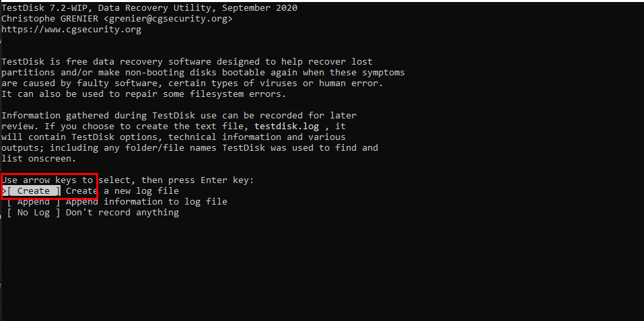Click the "Don't record anything" description
644x321 pixels.
pos(122,213)
